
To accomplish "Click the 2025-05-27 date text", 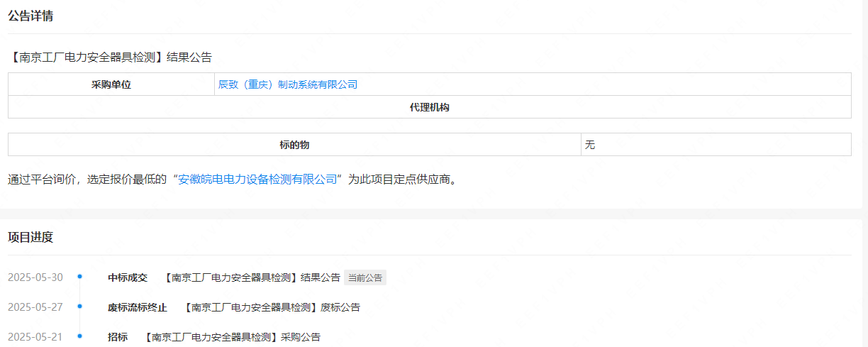I will (35, 307).
